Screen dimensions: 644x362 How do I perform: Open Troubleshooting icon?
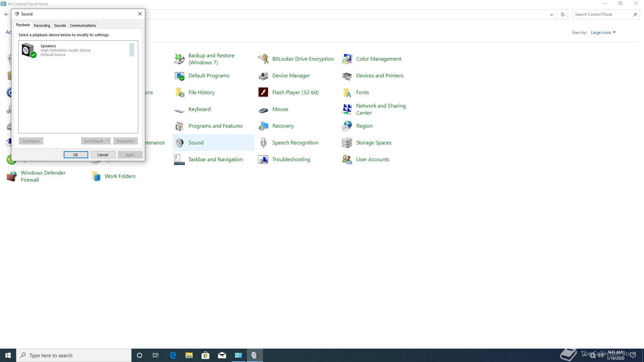263,160
